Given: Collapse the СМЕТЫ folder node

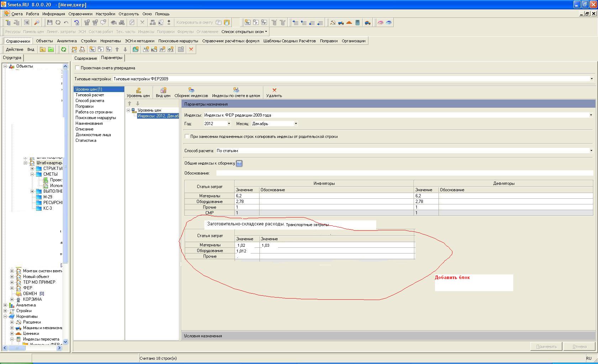Looking at the screenshot, I should pos(32,174).
